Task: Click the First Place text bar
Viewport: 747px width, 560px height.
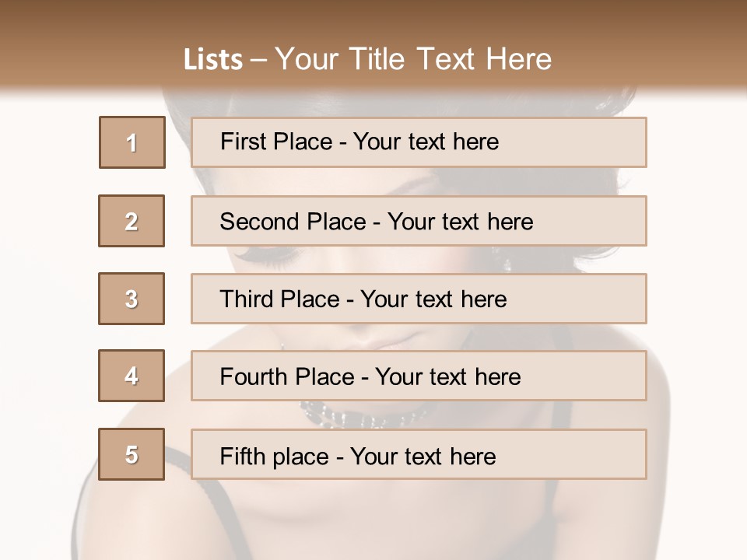Action: tap(419, 142)
